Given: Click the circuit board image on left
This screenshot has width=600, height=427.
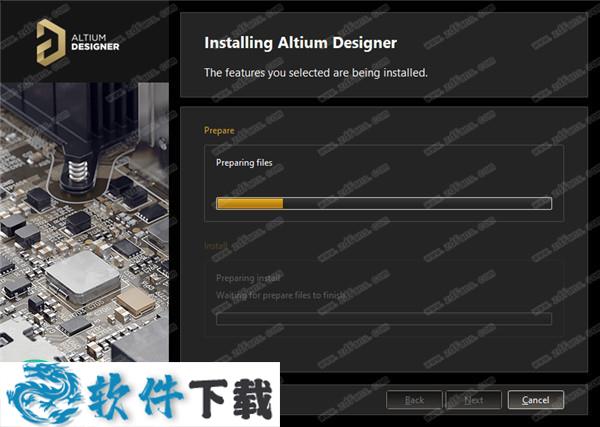Looking at the screenshot, I should tap(84, 222).
